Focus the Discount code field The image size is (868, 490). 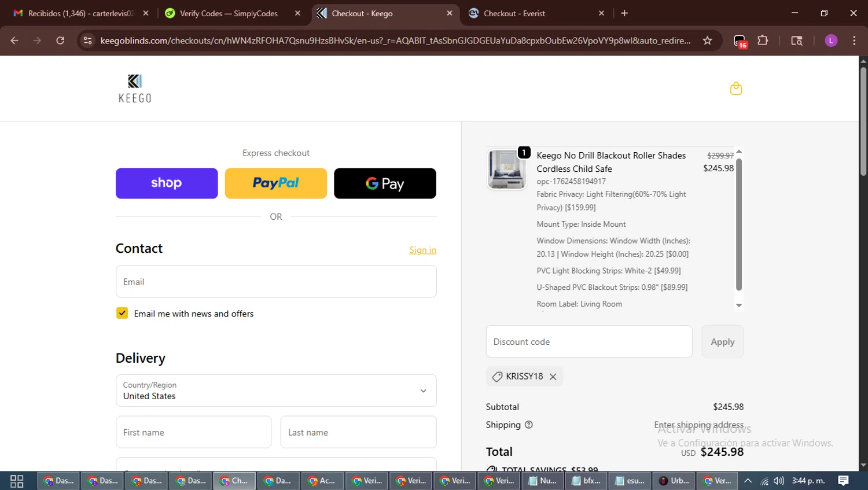[x=589, y=342]
